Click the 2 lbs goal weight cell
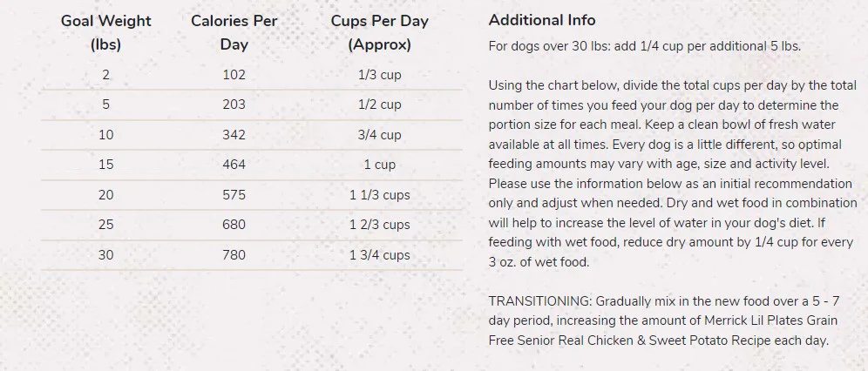Image resolution: width=868 pixels, height=371 pixels. pos(105,75)
